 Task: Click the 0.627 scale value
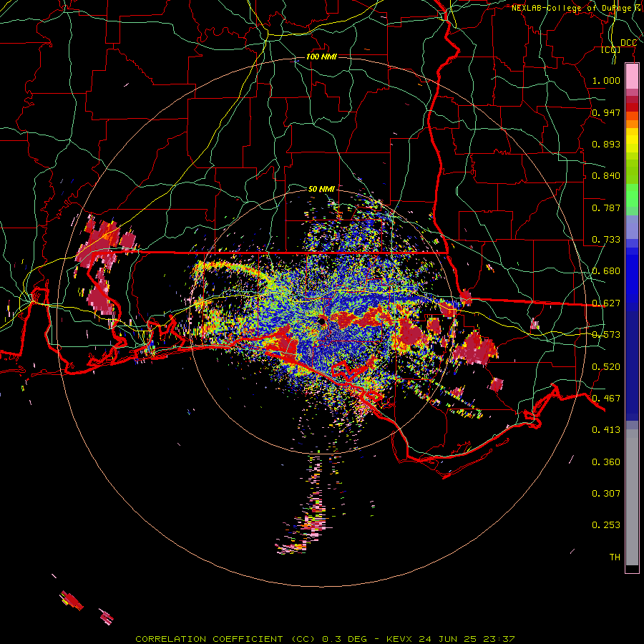[606, 303]
